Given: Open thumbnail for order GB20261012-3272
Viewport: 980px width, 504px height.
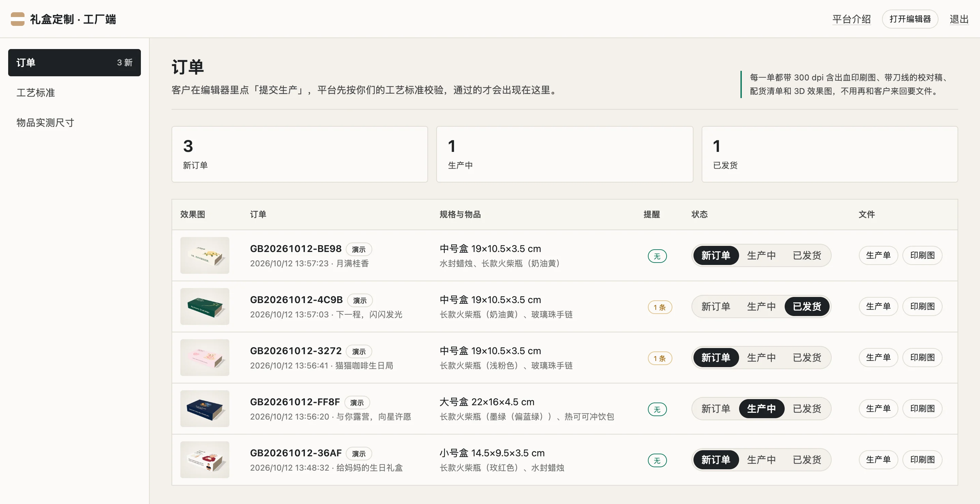Looking at the screenshot, I should click(x=205, y=358).
